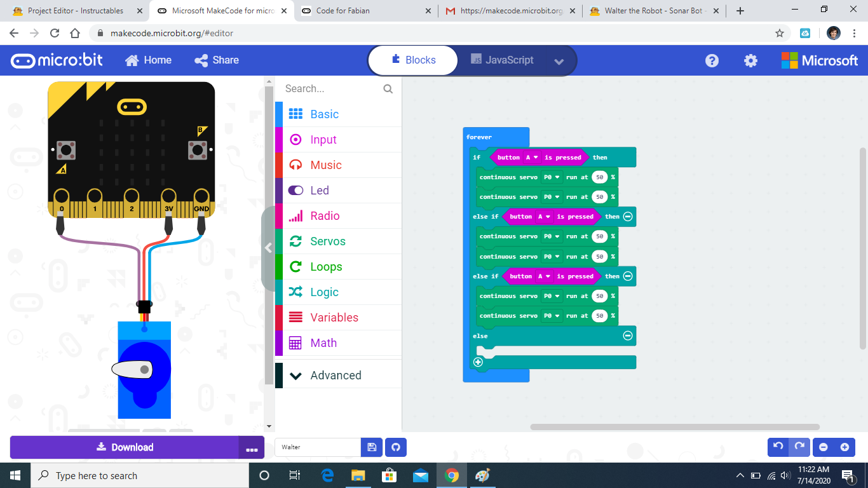Open button dropdown in the first else if
The image size is (868, 488).
click(x=544, y=217)
